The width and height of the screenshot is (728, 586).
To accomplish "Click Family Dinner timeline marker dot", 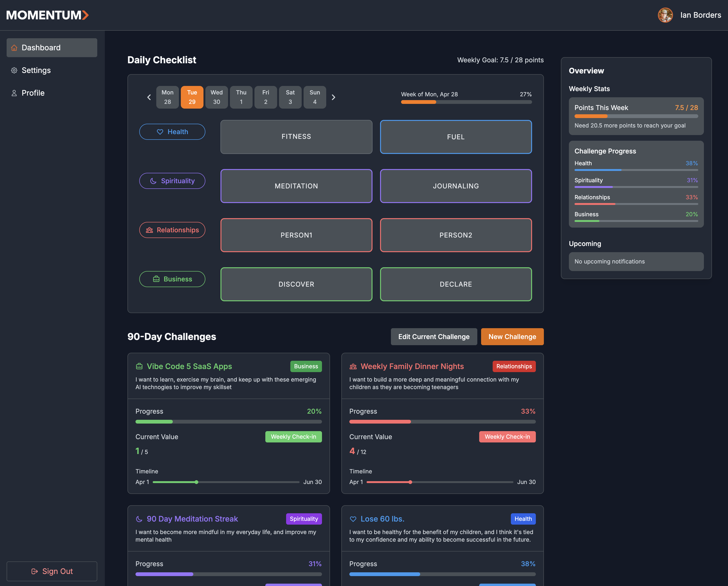I will tap(410, 482).
